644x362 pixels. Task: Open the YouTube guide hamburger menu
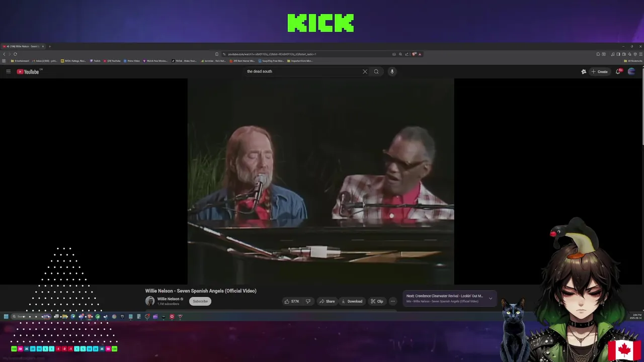click(x=8, y=71)
